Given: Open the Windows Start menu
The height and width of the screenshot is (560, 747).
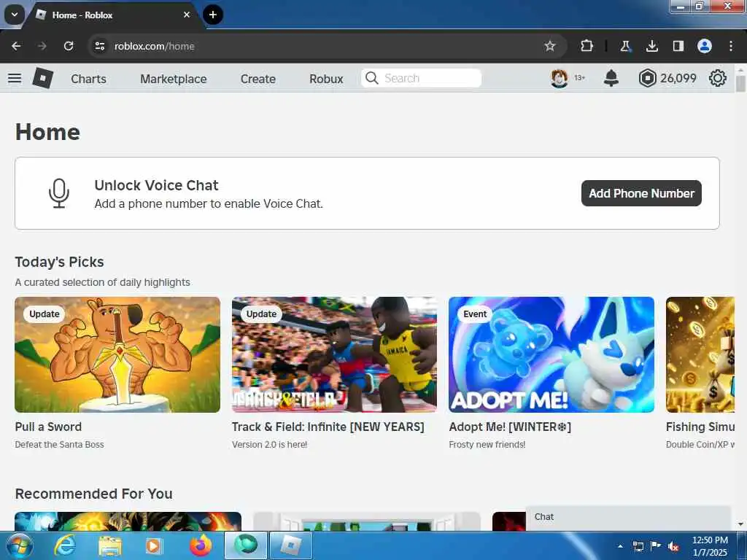Looking at the screenshot, I should point(20,545).
